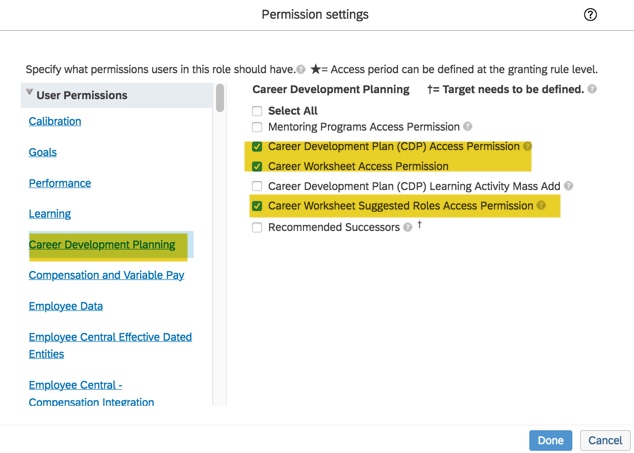Click info icon after 'should have.' text

[x=301, y=70]
